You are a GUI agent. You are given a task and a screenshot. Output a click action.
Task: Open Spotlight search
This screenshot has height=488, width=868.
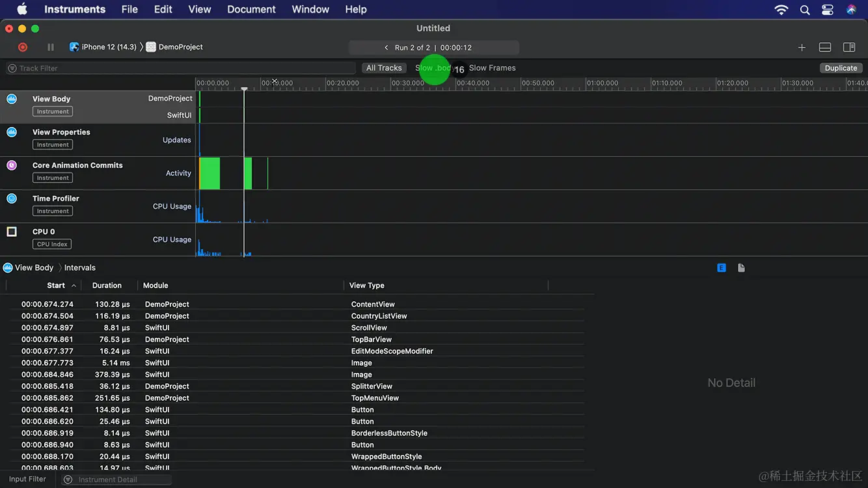tap(805, 10)
